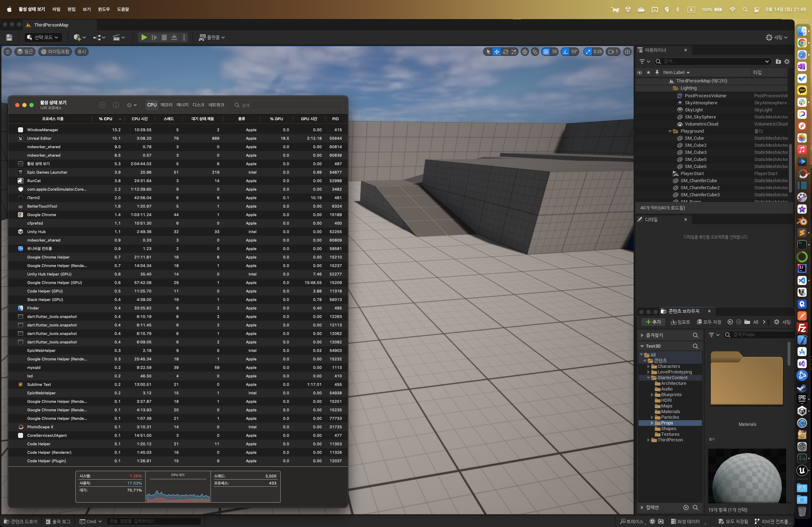This screenshot has width=812, height=527.
Task: Select the rotate gizmo tool in the viewport
Action: click(505, 52)
